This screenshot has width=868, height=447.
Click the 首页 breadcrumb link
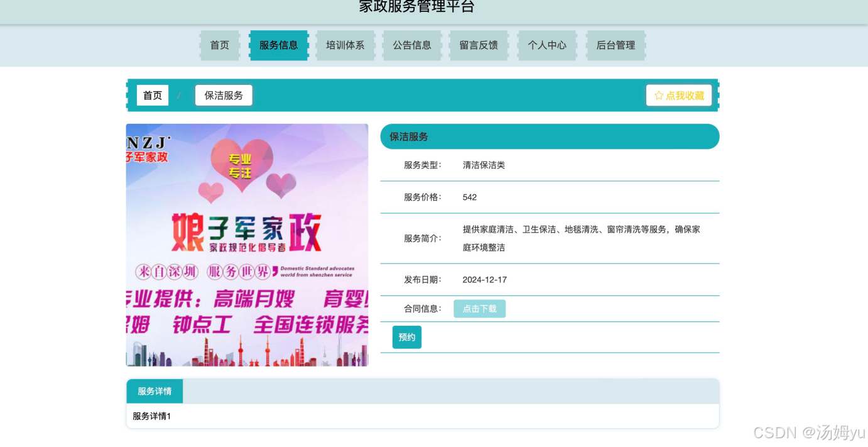coord(153,96)
